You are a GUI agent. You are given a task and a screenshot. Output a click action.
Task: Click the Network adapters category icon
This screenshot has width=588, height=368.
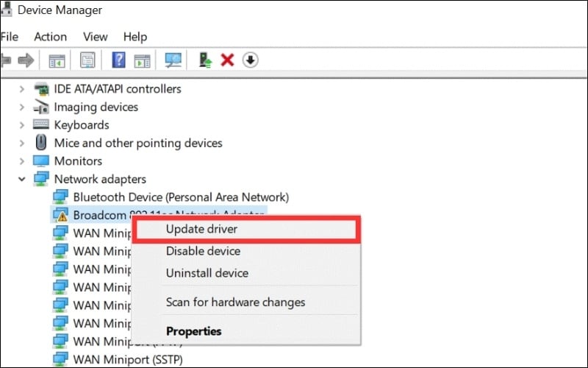41,179
